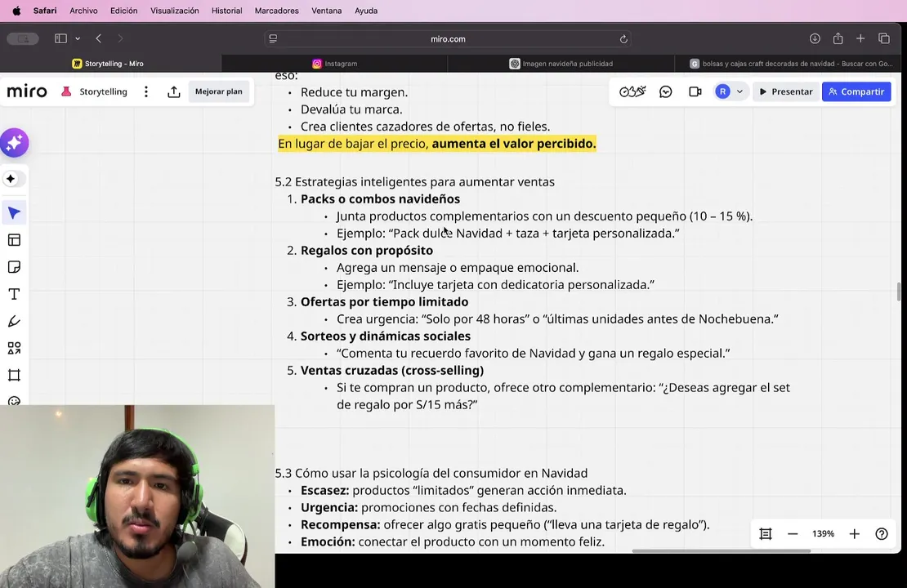Click the Storytelling board name
This screenshot has height=588, width=907.
(x=104, y=91)
